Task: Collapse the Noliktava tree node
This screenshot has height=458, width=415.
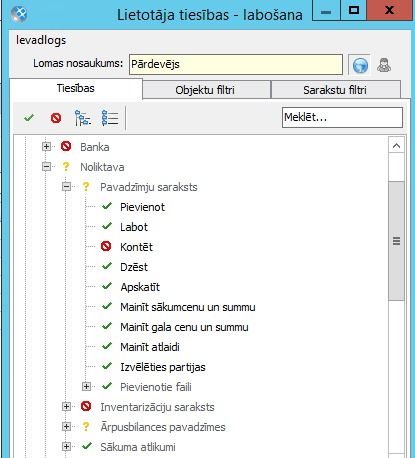Action: coord(46,166)
